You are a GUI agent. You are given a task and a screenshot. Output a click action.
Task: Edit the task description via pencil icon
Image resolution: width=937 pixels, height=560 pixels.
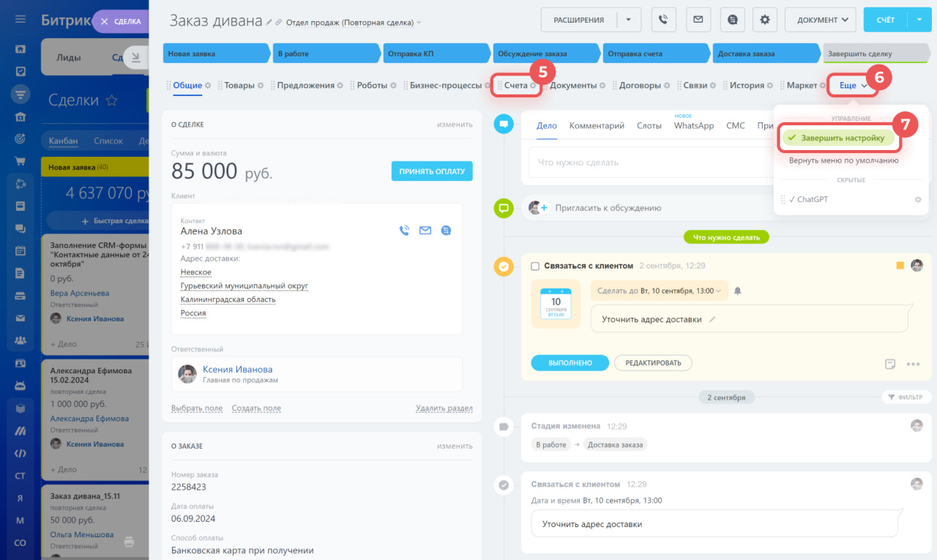712,319
